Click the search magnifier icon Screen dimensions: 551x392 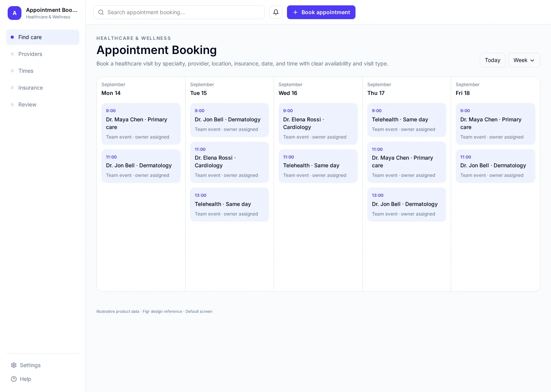click(x=101, y=12)
